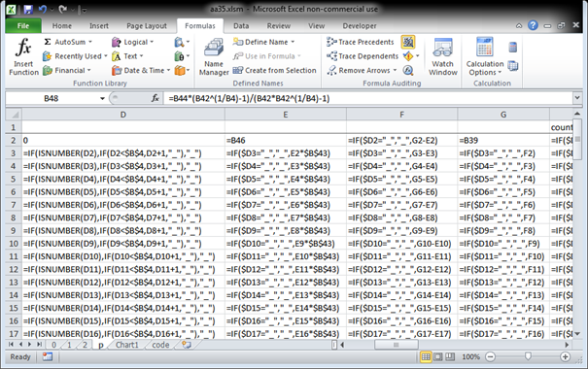This screenshot has width=588, height=369.
Task: Expand the Logical dropdown arrow
Action: [x=152, y=42]
